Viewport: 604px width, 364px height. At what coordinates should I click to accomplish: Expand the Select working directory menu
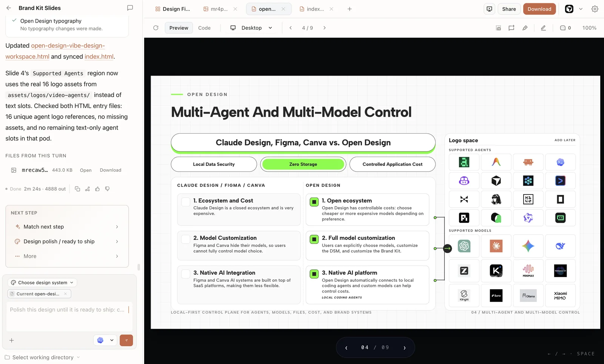[43, 357]
